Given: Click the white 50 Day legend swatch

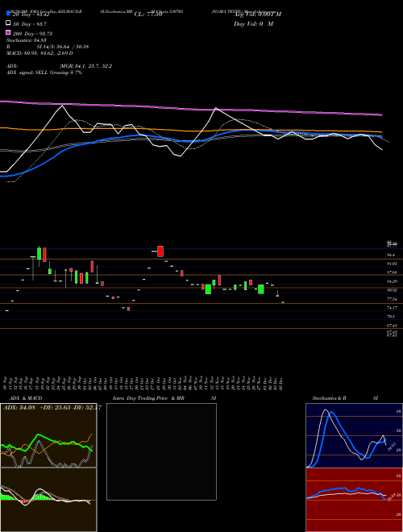Looking at the screenshot, I should (8, 23).
